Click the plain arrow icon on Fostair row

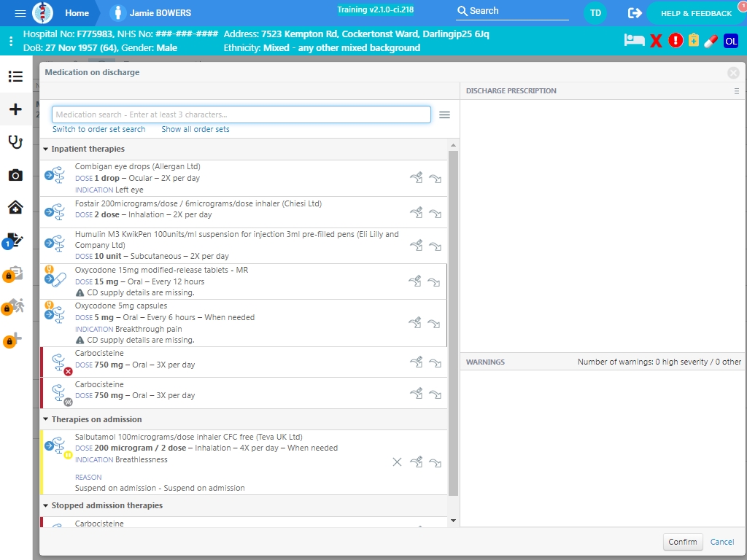[435, 214]
